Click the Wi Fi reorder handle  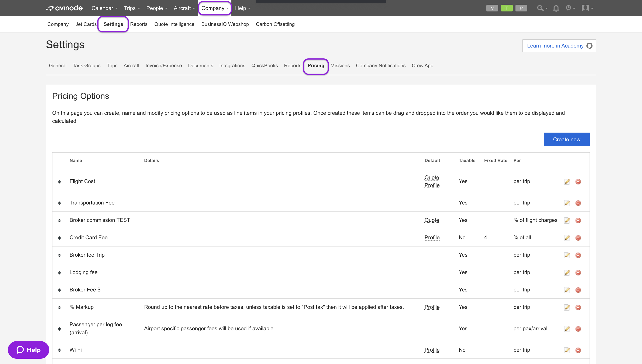(59, 350)
